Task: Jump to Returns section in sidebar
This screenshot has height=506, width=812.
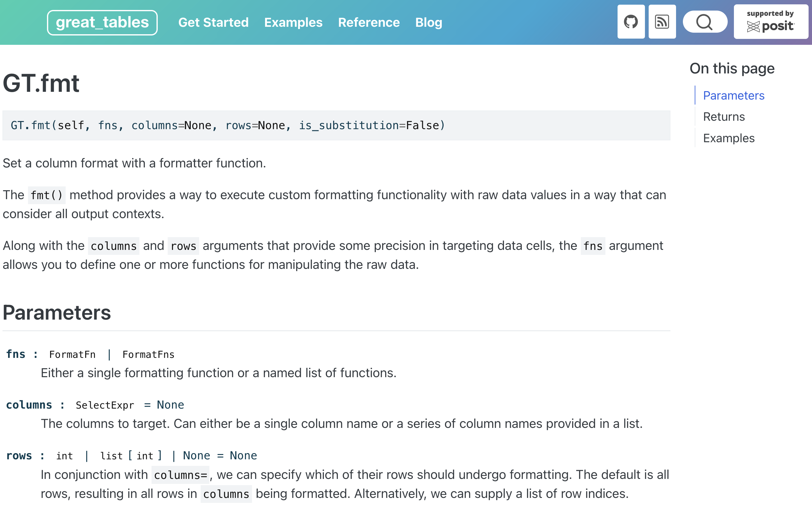Action: [x=724, y=117]
